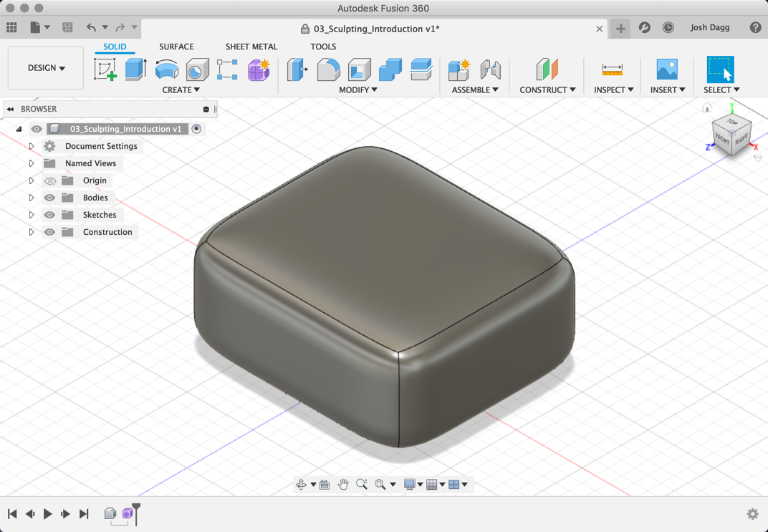Switch to the SOLID tab
Viewport: 768px width, 532px height.
(x=115, y=47)
